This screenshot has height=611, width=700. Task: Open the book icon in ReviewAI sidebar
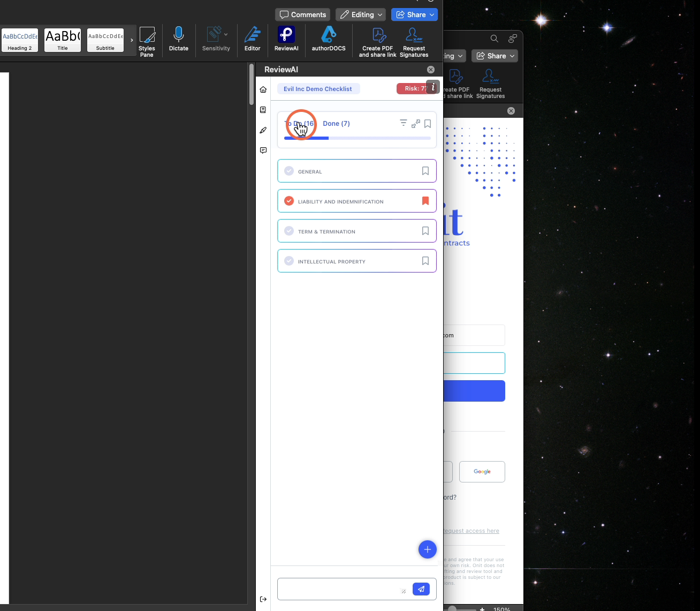[x=263, y=110]
